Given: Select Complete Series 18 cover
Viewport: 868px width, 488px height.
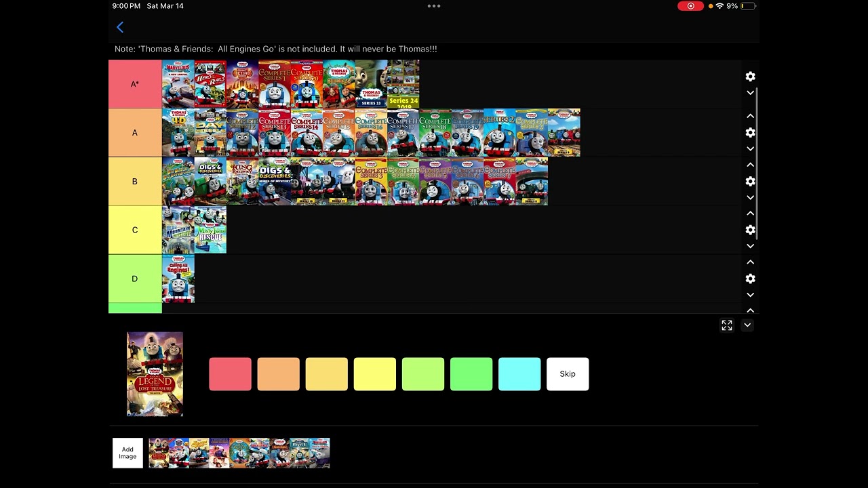Looking at the screenshot, I should (x=435, y=133).
